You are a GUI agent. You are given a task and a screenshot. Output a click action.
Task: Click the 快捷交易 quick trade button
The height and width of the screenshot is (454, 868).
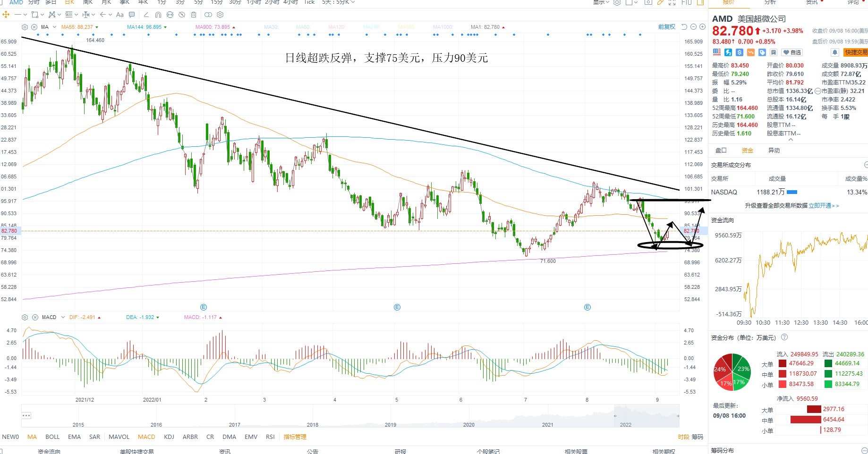click(856, 52)
